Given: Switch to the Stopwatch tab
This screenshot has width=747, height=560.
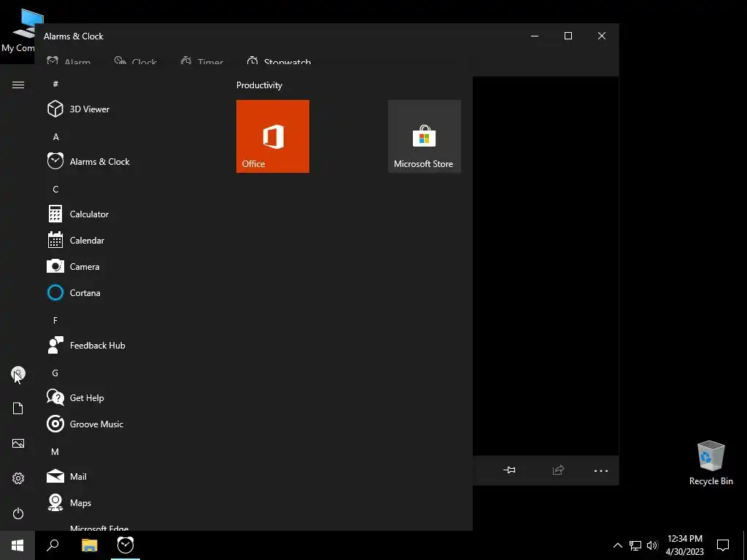Looking at the screenshot, I should coord(279,61).
